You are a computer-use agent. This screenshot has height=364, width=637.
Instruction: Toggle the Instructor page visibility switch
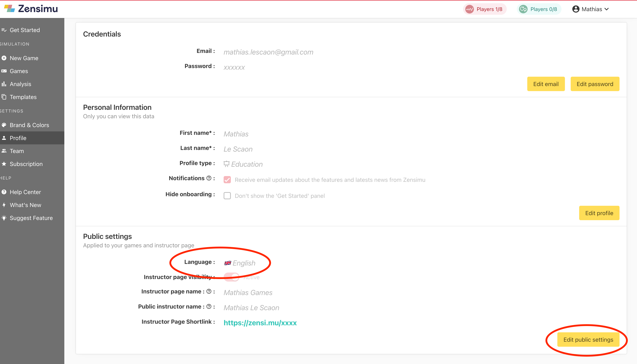pyautogui.click(x=231, y=277)
